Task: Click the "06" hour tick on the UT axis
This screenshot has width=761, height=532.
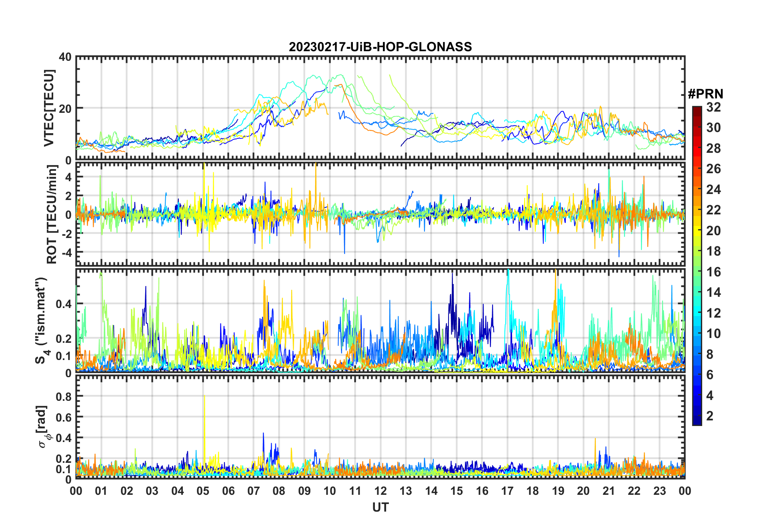Action: click(x=228, y=491)
